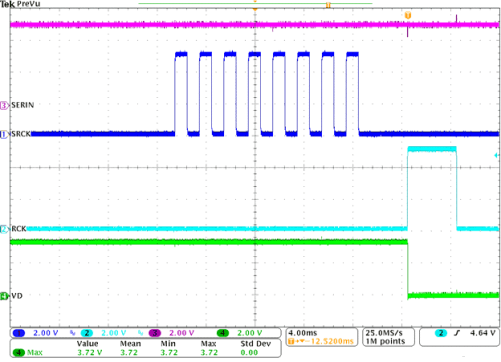Click the channel 4 VD ground marker
The height and width of the screenshot is (362, 501).
(4, 296)
